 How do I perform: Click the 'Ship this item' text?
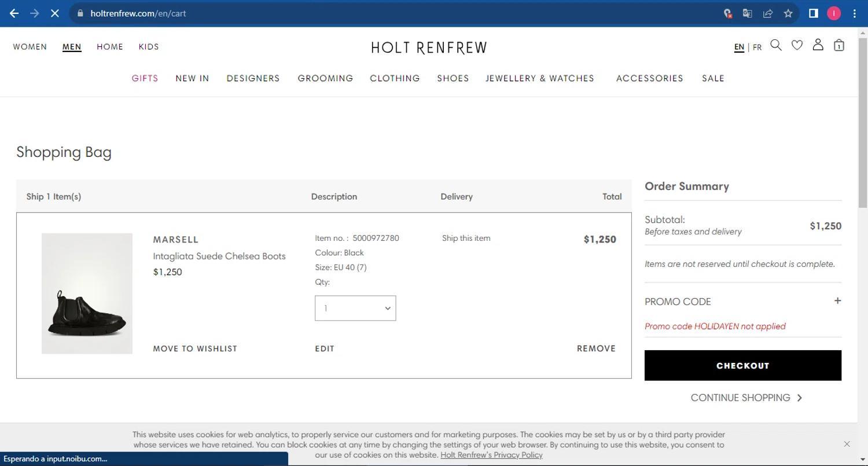click(x=466, y=238)
